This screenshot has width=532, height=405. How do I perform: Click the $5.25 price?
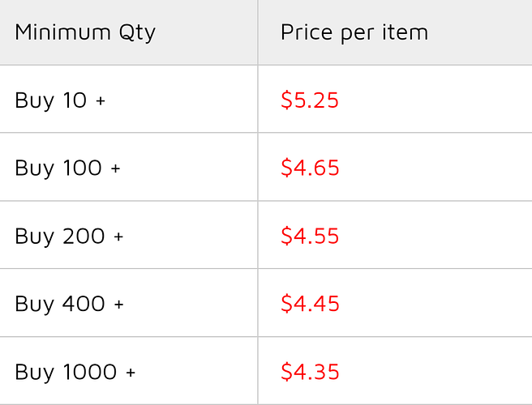coord(310,100)
